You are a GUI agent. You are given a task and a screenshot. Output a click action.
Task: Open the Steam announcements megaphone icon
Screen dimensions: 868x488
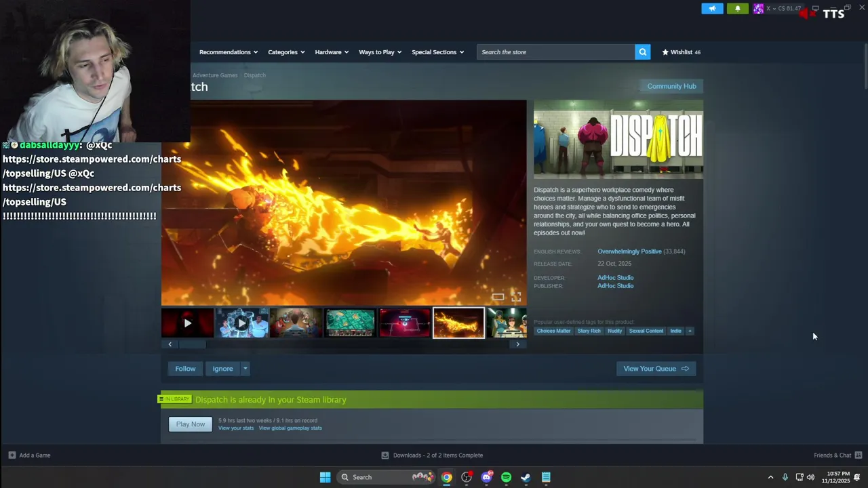(712, 9)
